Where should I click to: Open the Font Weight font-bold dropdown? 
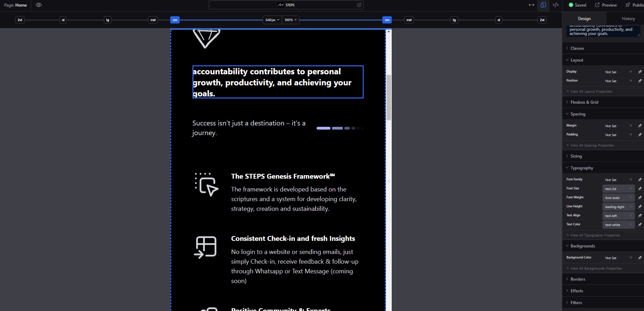click(618, 198)
